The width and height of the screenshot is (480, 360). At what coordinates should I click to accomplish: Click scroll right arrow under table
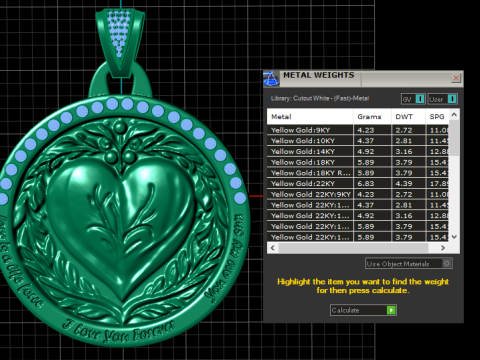pyautogui.click(x=443, y=248)
